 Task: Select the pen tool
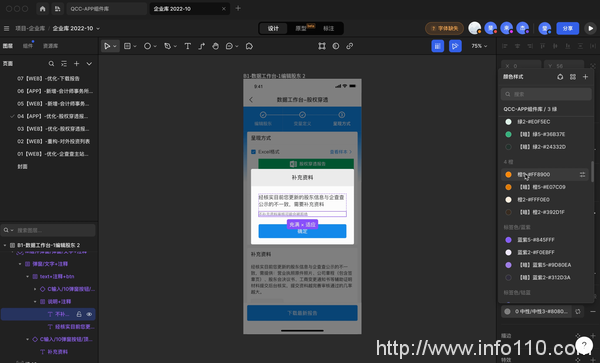click(168, 46)
